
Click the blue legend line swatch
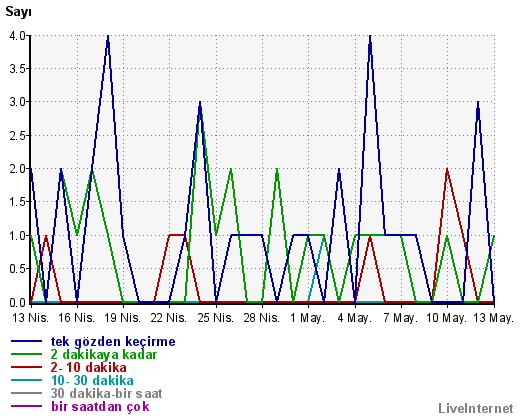[x=27, y=341]
